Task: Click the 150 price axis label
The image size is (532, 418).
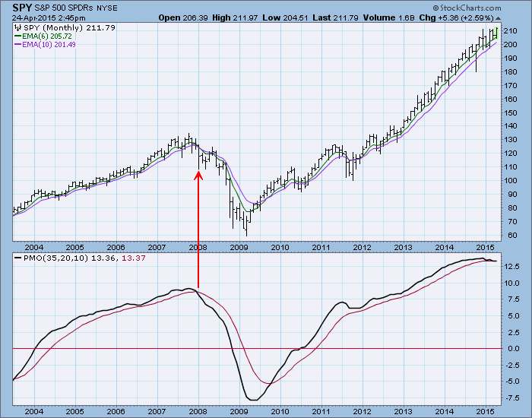Action: pyautogui.click(x=510, y=112)
